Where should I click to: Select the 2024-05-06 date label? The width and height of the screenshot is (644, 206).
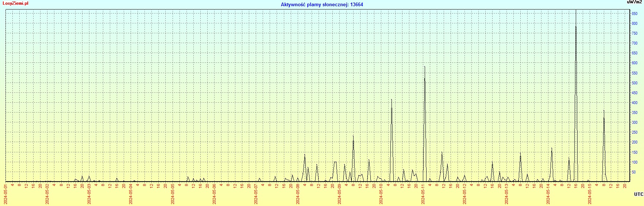point(214,194)
